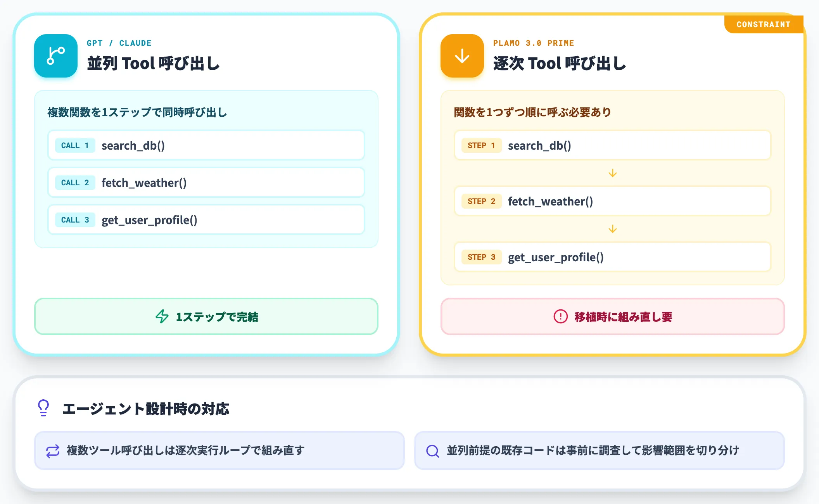Click the CONSTRAINT badge on the orange card
This screenshot has width=819, height=504.
[764, 24]
